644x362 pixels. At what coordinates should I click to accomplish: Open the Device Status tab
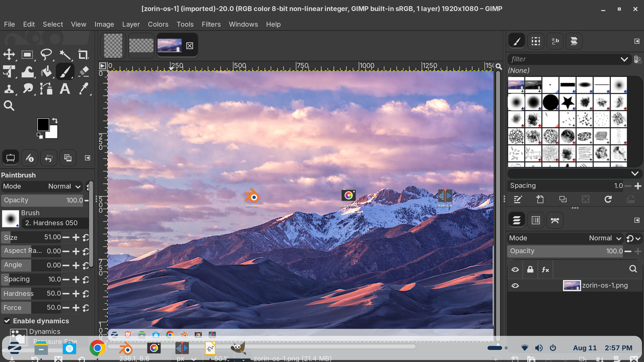pyautogui.click(x=30, y=158)
